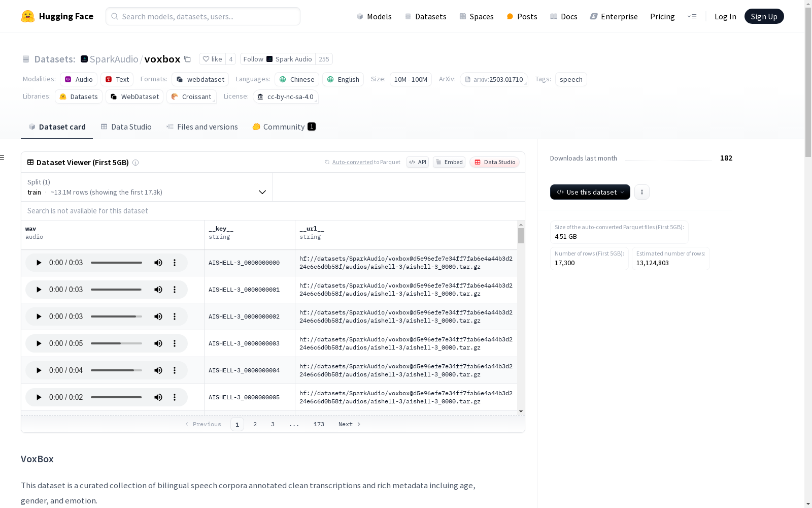812x508 pixels.
Task: Open audio options for AISHELL-3_0000000004
Action: (175, 370)
